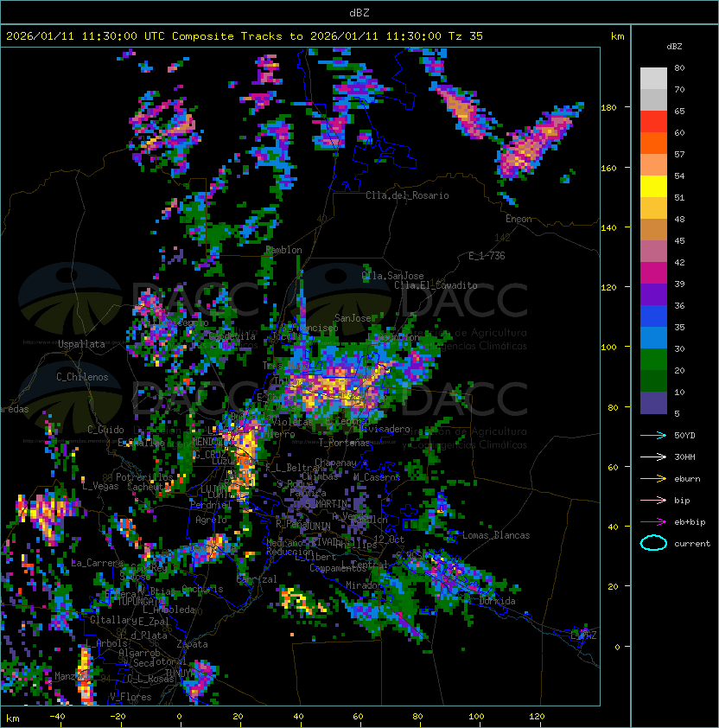Click the 'Ramblon' place label

tap(283, 250)
